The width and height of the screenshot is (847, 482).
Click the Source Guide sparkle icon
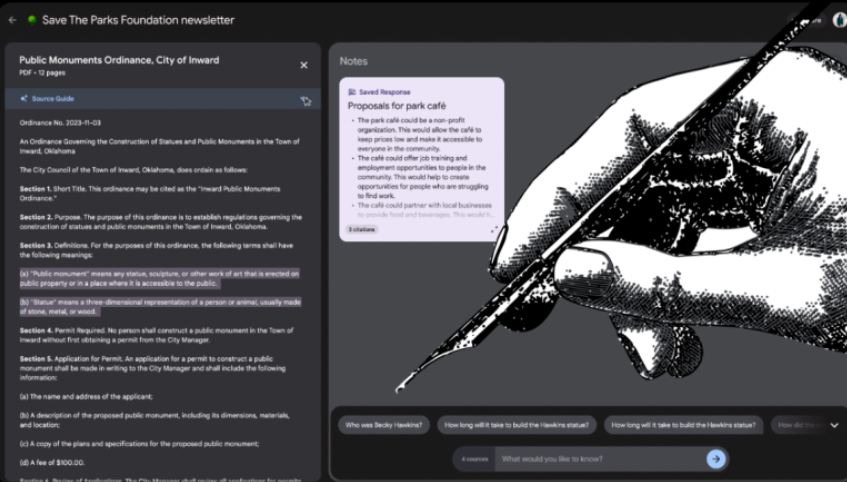(x=24, y=99)
